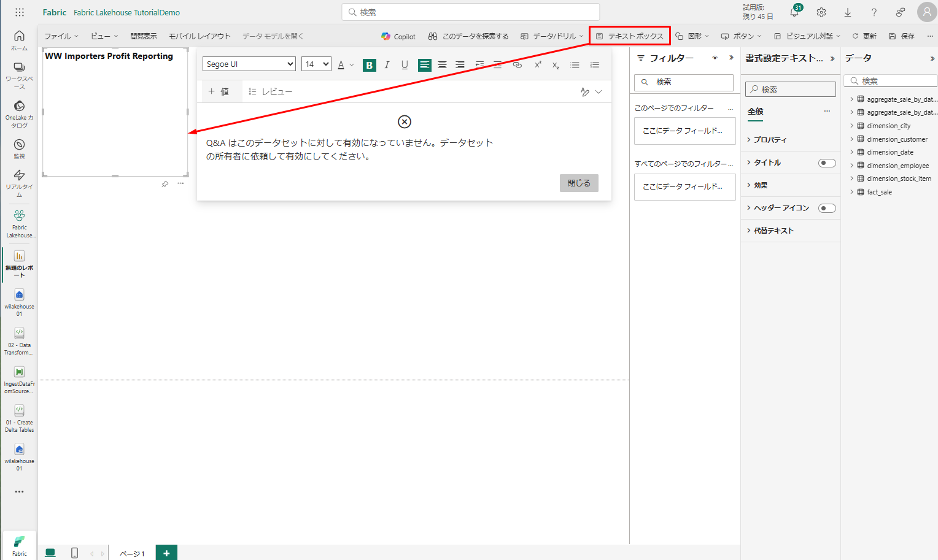Toggle italic formatting

(x=387, y=65)
